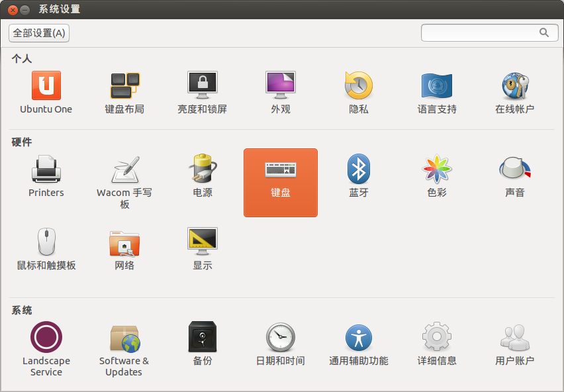Viewport: 564px width, 392px height.
Task: Click the 全部设置(A) button
Action: point(39,33)
